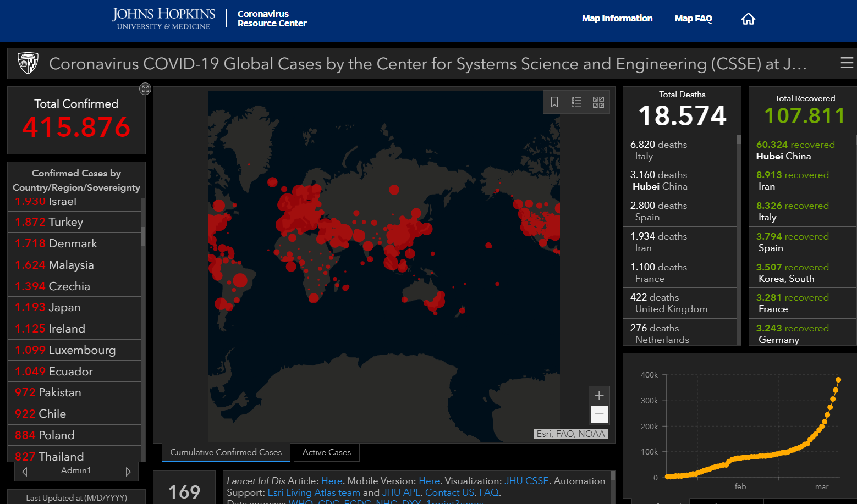This screenshot has height=504, width=857.
Task: Click the Italy deaths entry
Action: [680, 150]
